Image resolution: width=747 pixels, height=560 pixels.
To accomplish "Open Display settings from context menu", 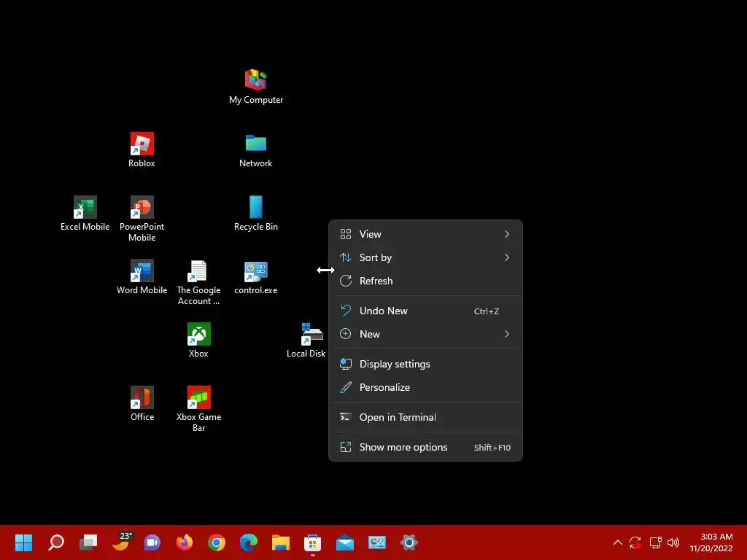I will (425, 365).
